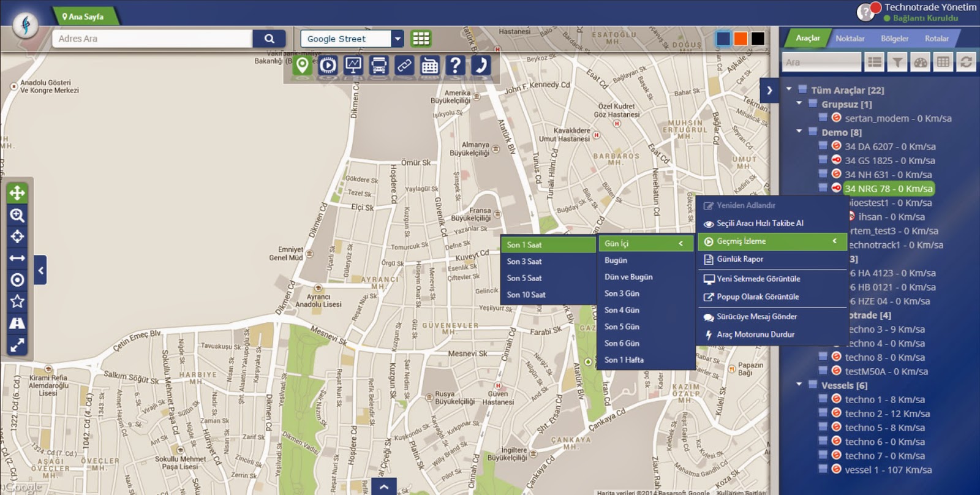Viewport: 980px width, 495px height.
Task: Collapse the right vehicle panel with chevron
Action: tap(769, 91)
